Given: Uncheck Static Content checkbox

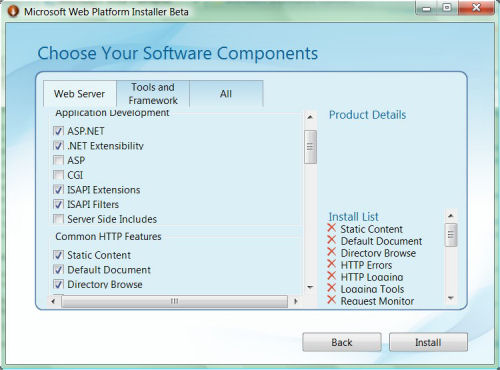Looking at the screenshot, I should click(58, 255).
